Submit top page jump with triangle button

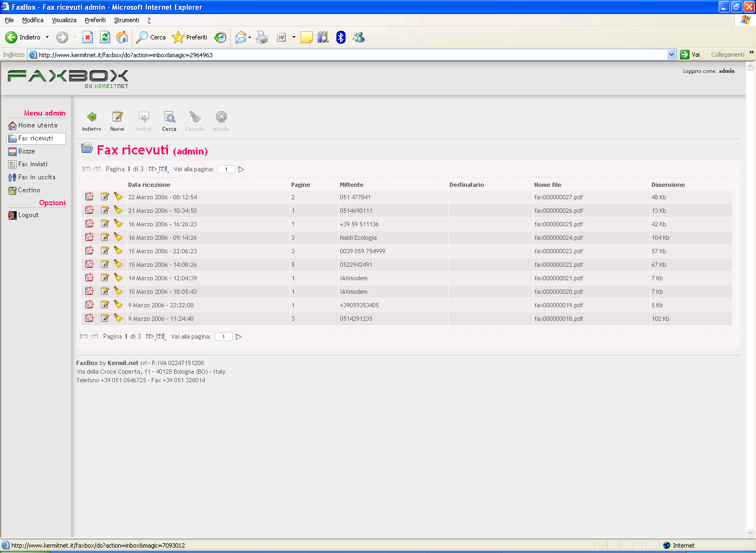click(241, 169)
